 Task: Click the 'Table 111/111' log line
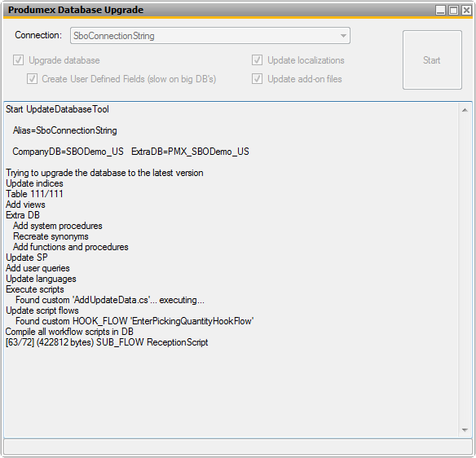pos(34,194)
